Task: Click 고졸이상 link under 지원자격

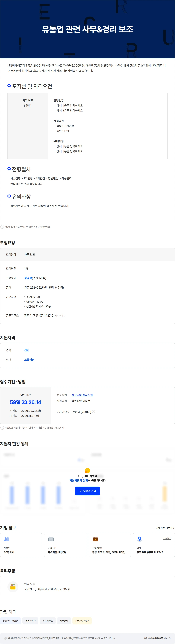Action: (x=29, y=359)
